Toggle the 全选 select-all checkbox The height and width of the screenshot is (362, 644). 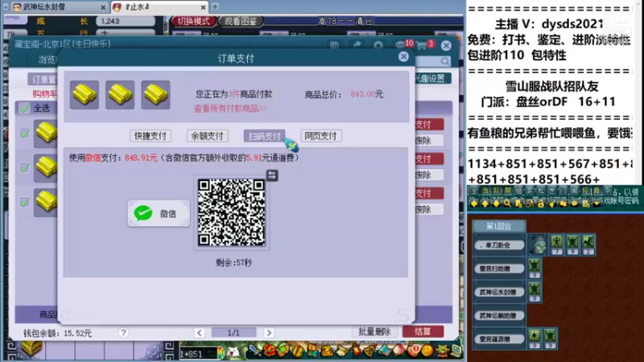(25, 108)
